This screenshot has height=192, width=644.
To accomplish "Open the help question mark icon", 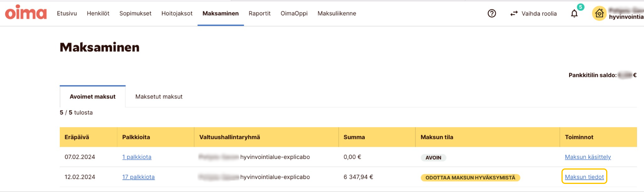I will tap(492, 13).
